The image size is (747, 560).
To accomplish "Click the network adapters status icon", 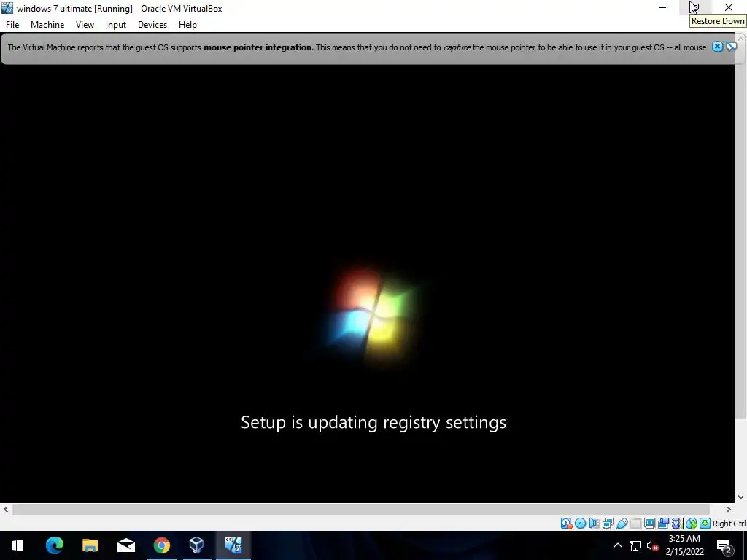I will (608, 524).
